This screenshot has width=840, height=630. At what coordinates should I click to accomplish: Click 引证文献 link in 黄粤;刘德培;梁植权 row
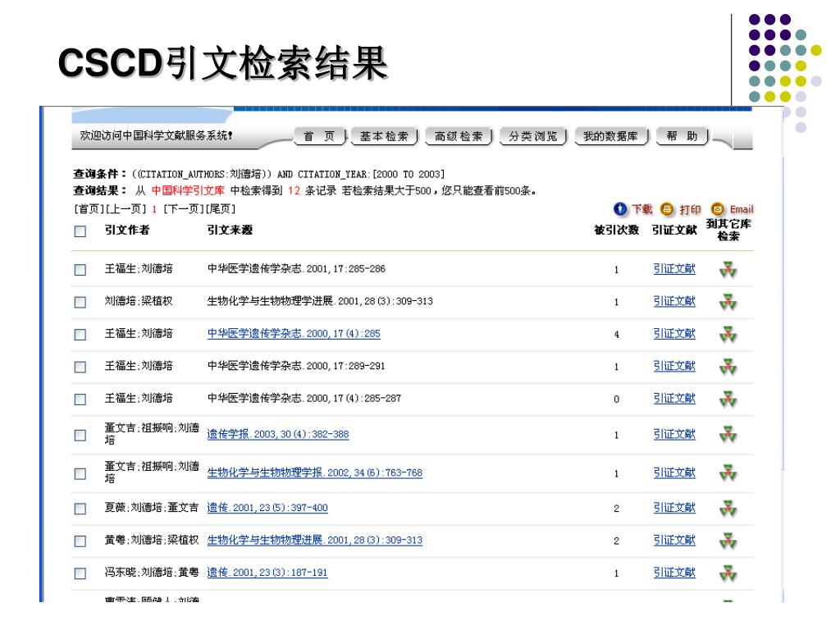click(674, 540)
